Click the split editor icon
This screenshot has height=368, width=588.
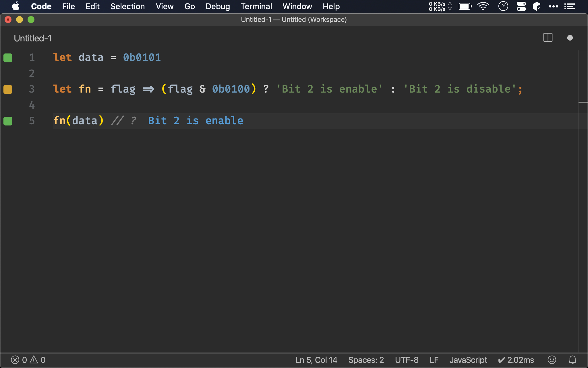tap(548, 38)
